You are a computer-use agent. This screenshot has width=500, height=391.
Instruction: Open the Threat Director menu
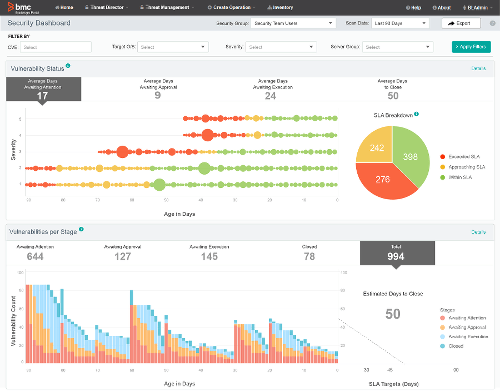coord(106,7)
